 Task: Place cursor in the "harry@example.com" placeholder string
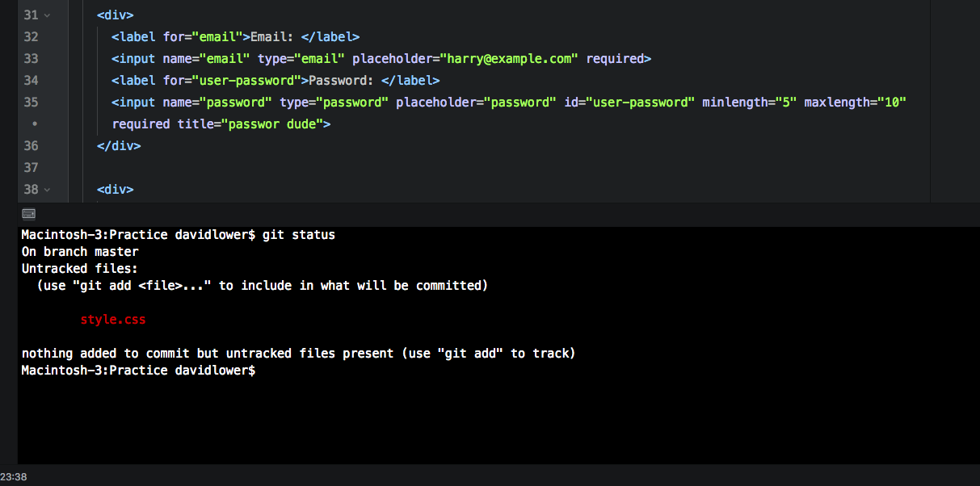[509, 59]
